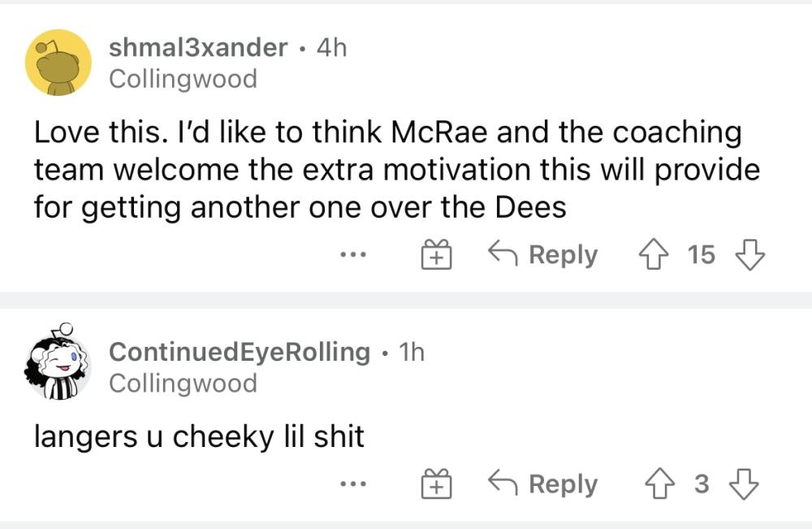Give an award to shmal3xander's comment
This screenshot has height=529, width=812.
coord(435,256)
